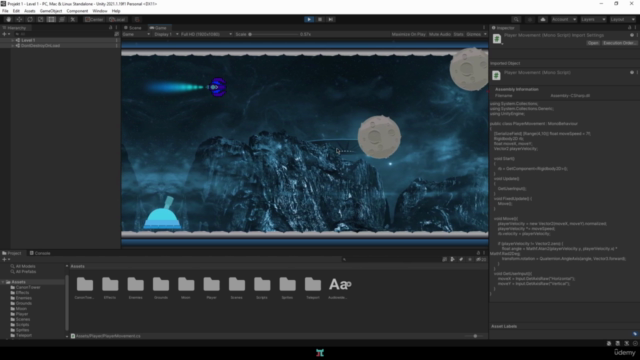This screenshot has height=360, width=640.
Task: Select the Scale tool in the toolbar
Action: click(40, 19)
